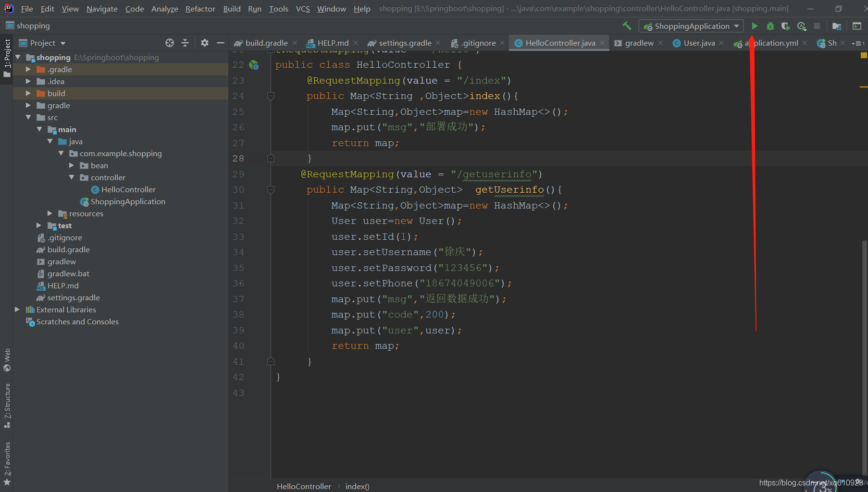Click shopping project navigation bar item

(x=28, y=25)
